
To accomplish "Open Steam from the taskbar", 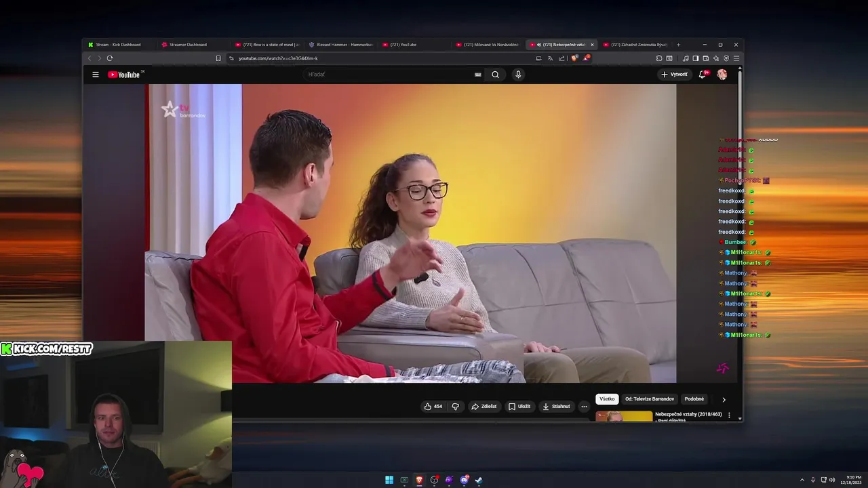I will 479,480.
